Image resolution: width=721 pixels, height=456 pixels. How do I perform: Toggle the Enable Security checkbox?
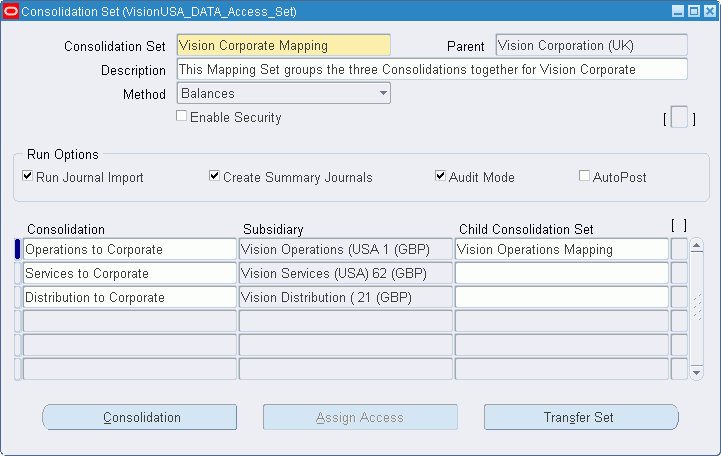(x=182, y=116)
